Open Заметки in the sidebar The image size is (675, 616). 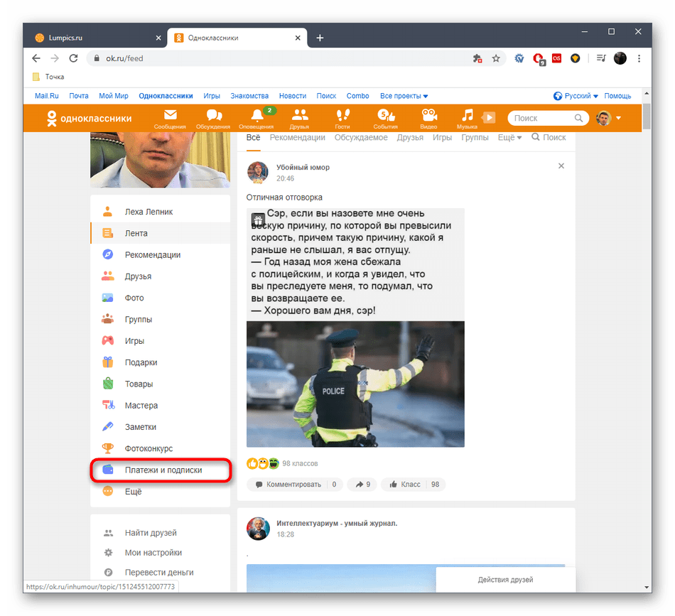tap(160, 426)
